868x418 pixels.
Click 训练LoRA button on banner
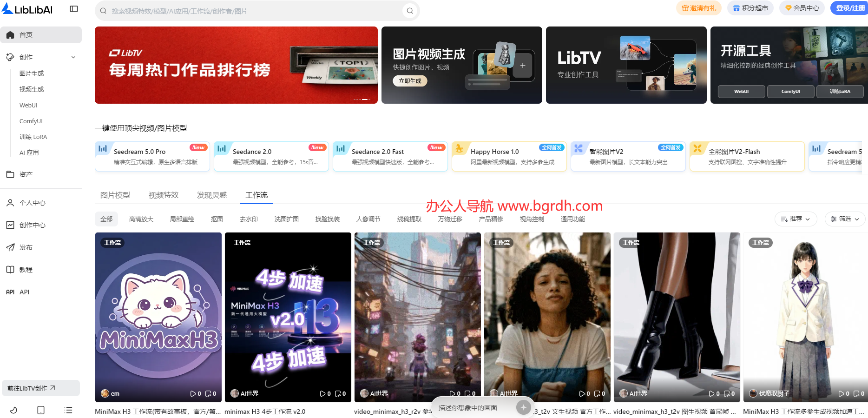pyautogui.click(x=840, y=92)
